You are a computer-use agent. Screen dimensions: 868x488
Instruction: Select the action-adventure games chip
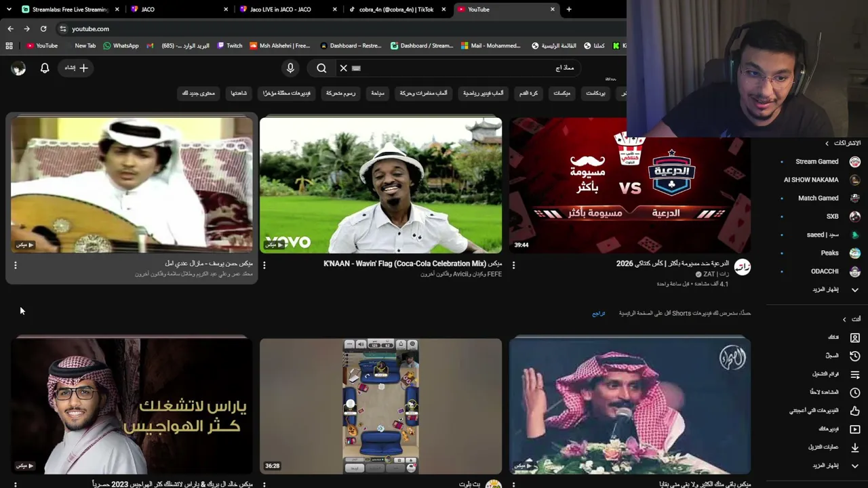pos(423,93)
